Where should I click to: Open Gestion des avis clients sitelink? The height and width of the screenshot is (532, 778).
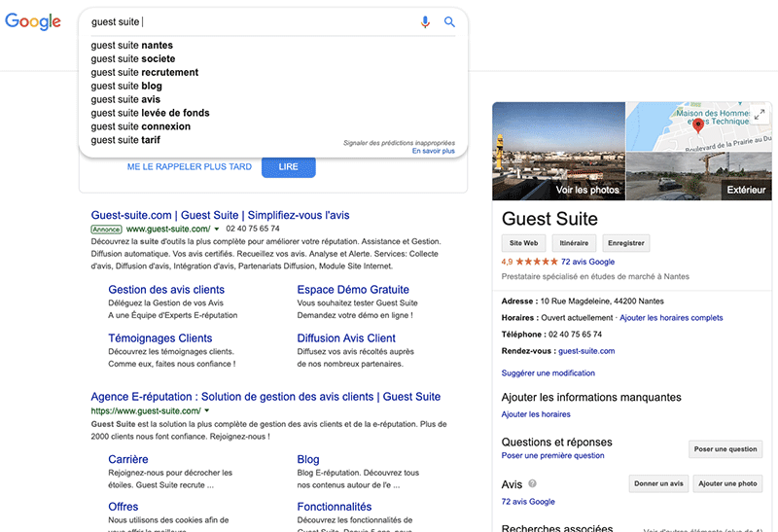point(166,290)
